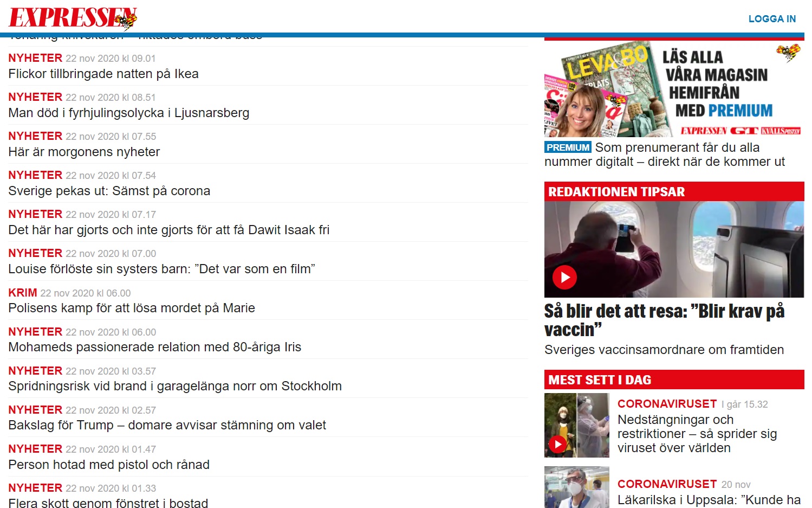This screenshot has height=508, width=812.
Task: Click NYHETER label beside timestamp 07.00
Action: [35, 253]
